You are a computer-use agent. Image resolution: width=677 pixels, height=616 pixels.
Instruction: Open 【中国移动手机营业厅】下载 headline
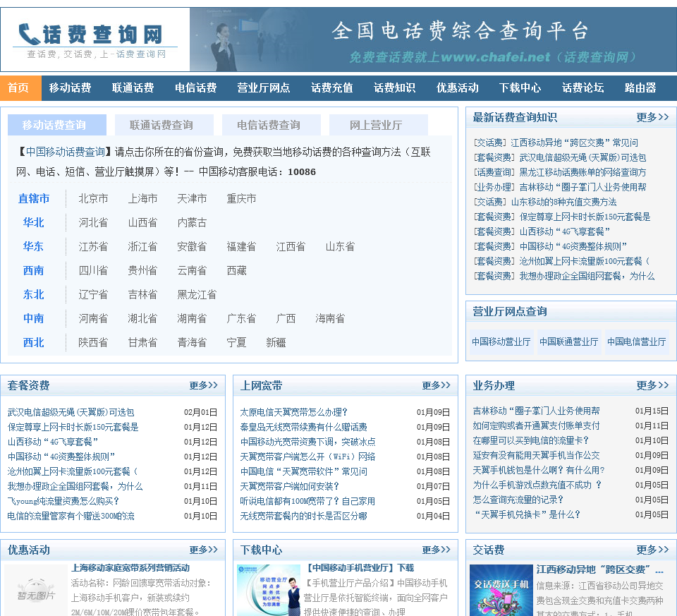pyautogui.click(x=359, y=568)
